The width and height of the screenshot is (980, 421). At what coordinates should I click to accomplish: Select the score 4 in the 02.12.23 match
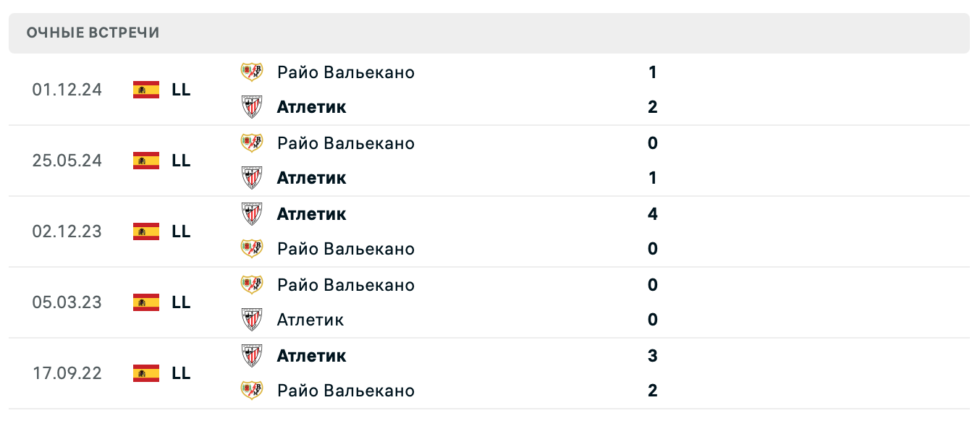tap(652, 213)
